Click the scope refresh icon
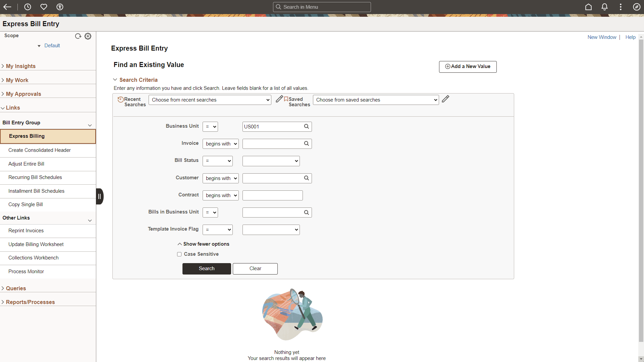 tap(78, 36)
